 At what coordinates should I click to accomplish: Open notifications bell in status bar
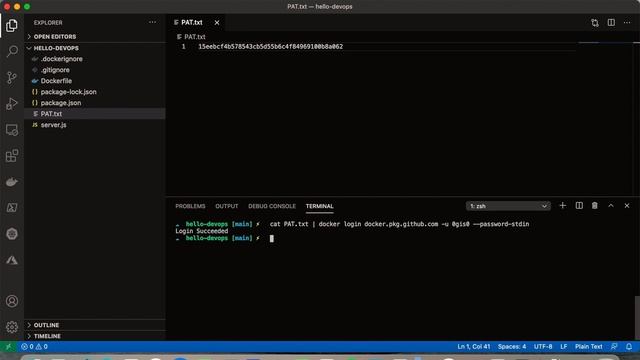[x=629, y=347]
